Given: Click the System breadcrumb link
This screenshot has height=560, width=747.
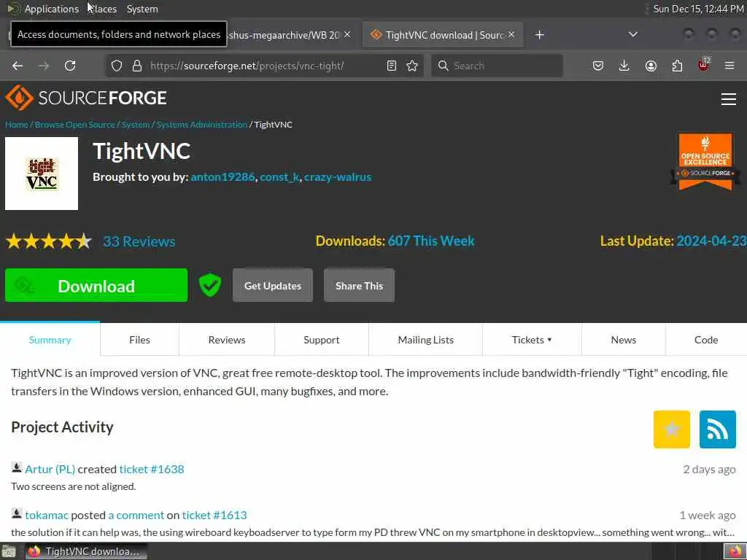Looking at the screenshot, I should [x=136, y=124].
